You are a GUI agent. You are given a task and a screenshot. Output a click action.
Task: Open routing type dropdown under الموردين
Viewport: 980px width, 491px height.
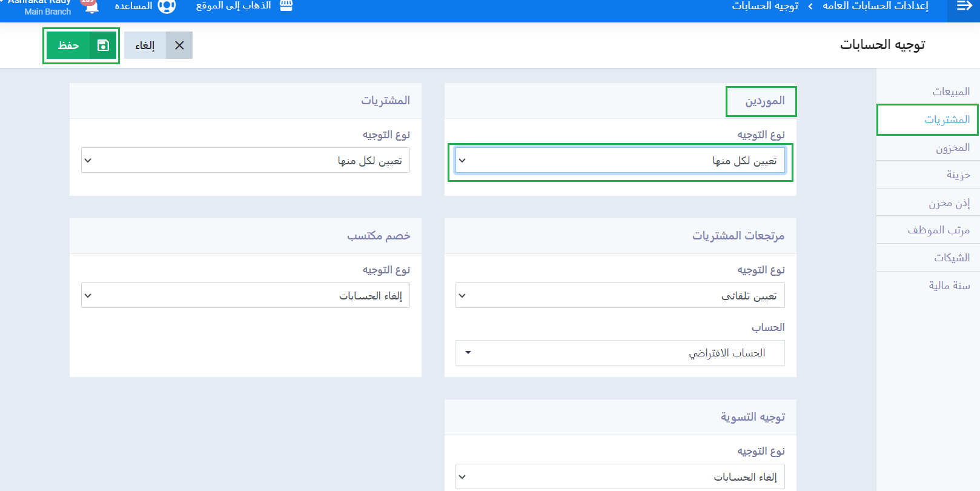pos(620,161)
